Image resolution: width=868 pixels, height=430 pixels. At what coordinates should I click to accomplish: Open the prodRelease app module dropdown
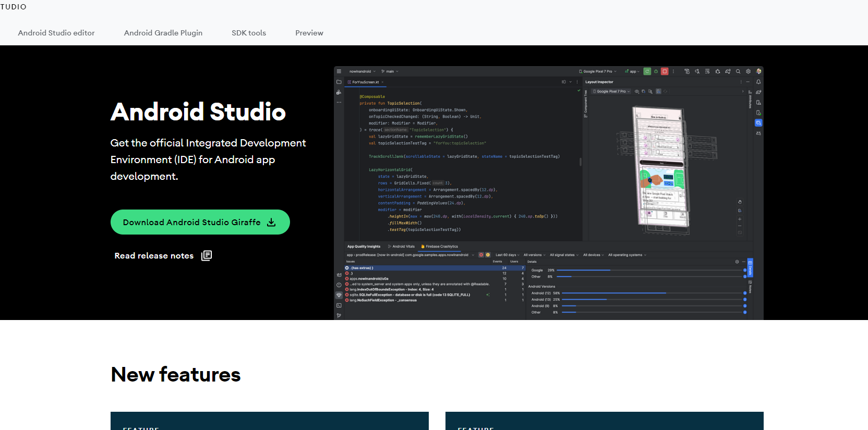pos(411,255)
